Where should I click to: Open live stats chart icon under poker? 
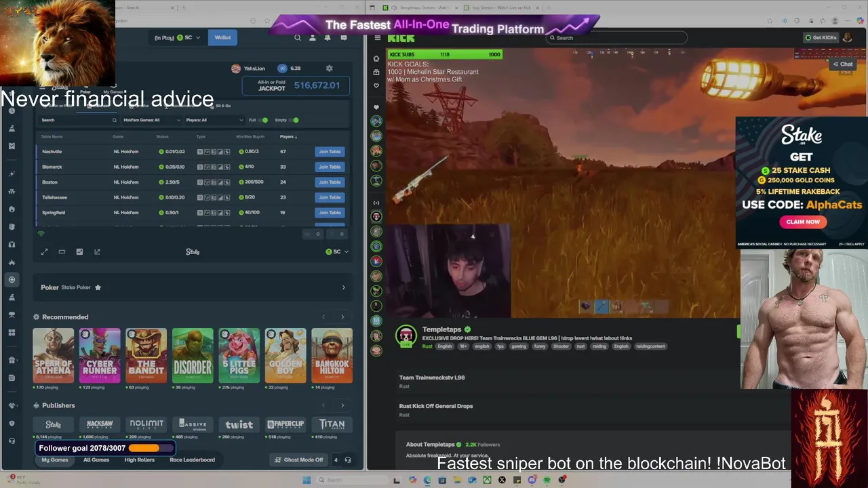pos(79,251)
